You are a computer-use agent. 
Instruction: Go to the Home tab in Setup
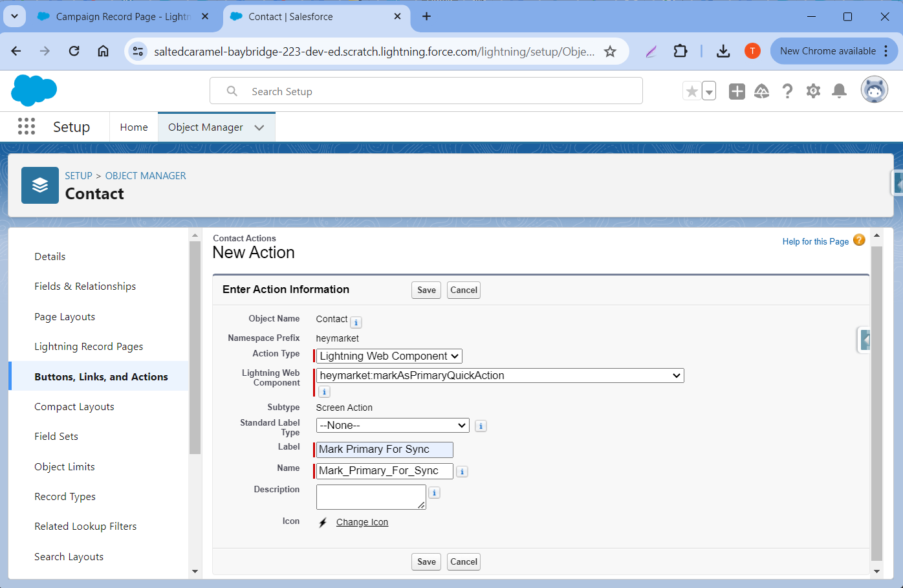(134, 127)
